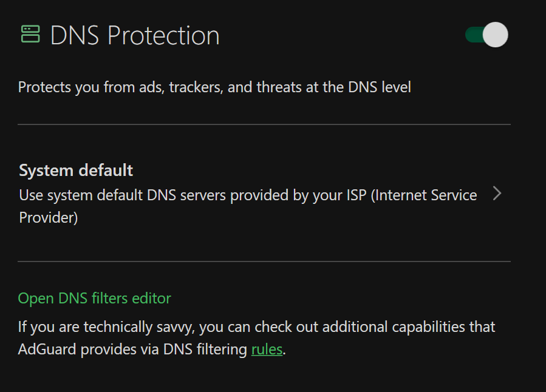Viewport: 546px width, 392px height.
Task: Click the 'Provider)' word on second line
Action: coord(49,217)
